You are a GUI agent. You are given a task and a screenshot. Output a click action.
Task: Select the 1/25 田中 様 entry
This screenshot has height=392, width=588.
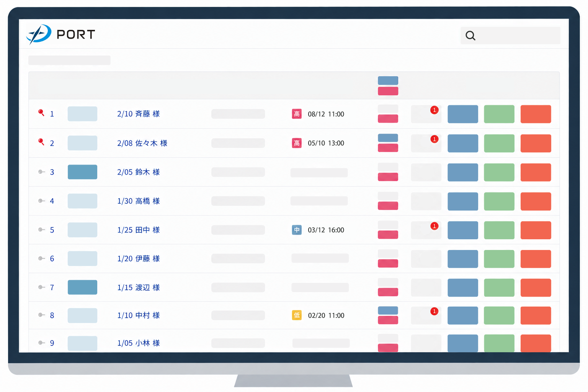tap(139, 230)
